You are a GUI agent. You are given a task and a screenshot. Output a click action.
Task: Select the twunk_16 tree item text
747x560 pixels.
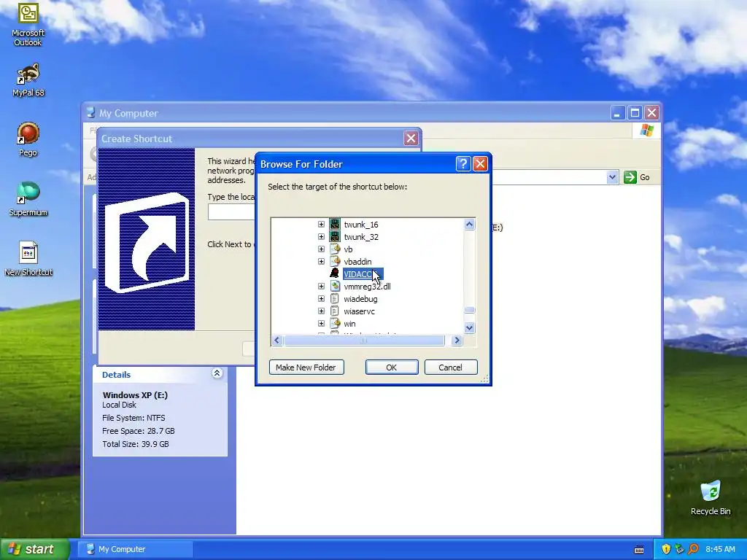click(361, 225)
